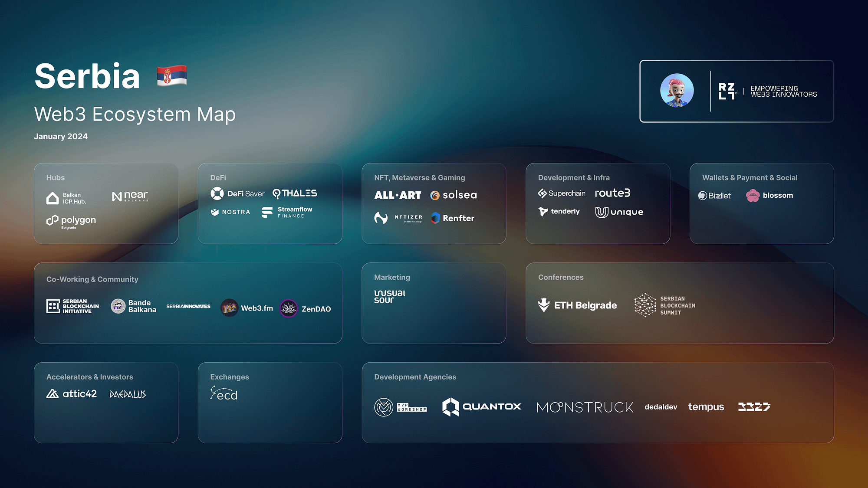Open the polygon Belgrade logo

[71, 221]
